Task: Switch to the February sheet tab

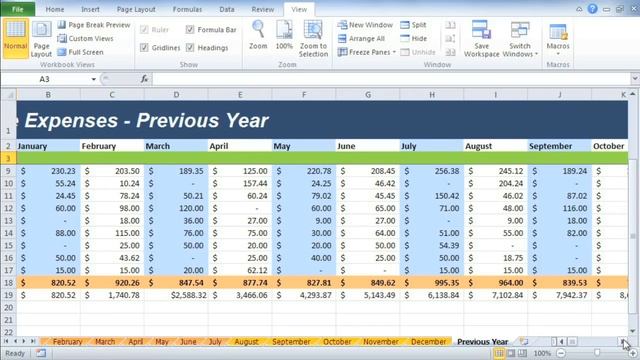Action: (67, 341)
